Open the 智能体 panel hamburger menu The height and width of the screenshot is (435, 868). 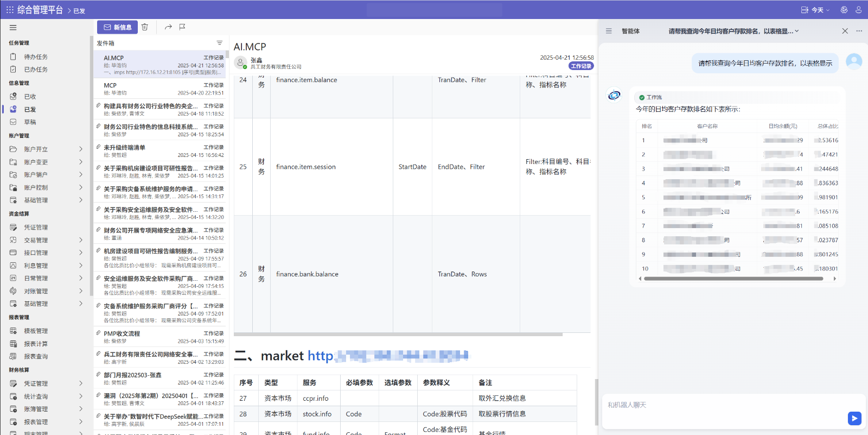tap(609, 31)
